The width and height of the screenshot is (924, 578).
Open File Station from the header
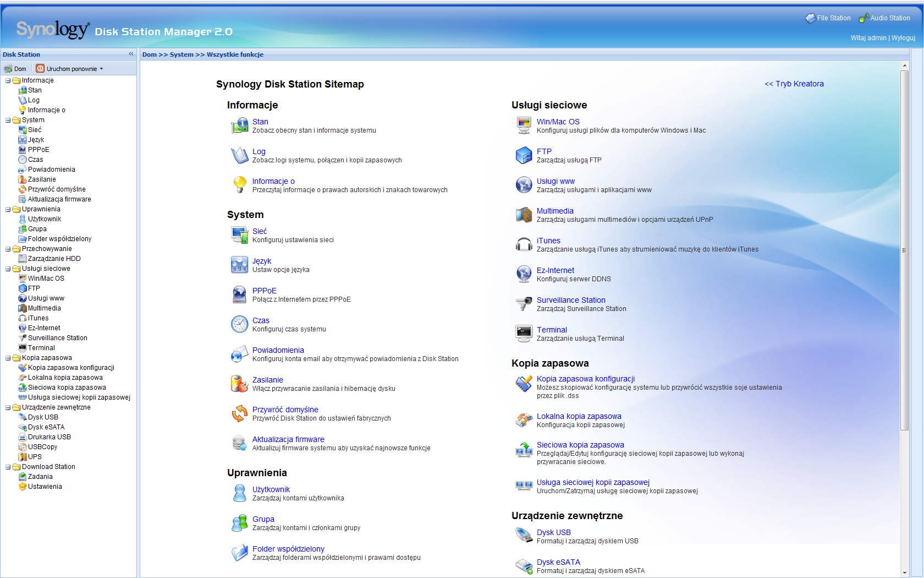click(x=828, y=18)
